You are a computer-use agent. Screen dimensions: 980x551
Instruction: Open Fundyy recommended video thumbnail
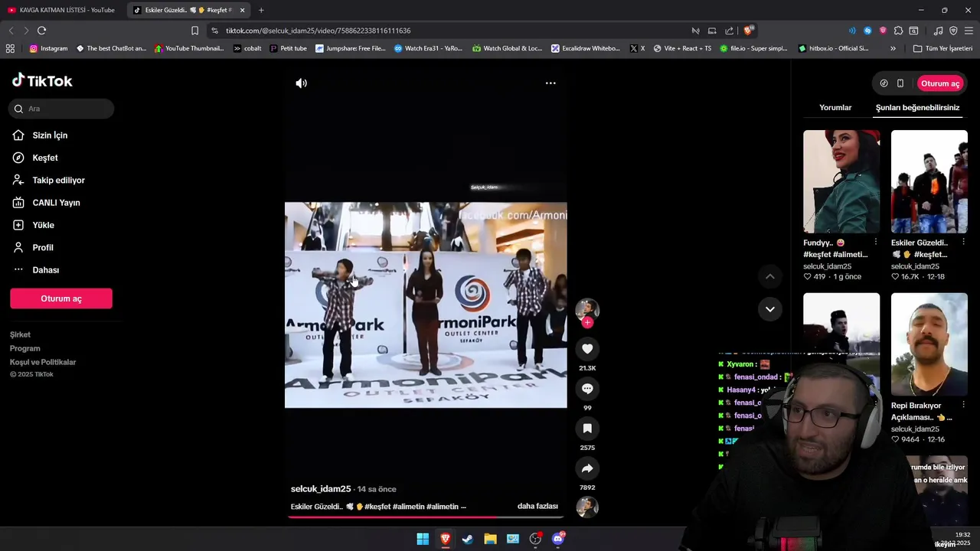point(841,181)
